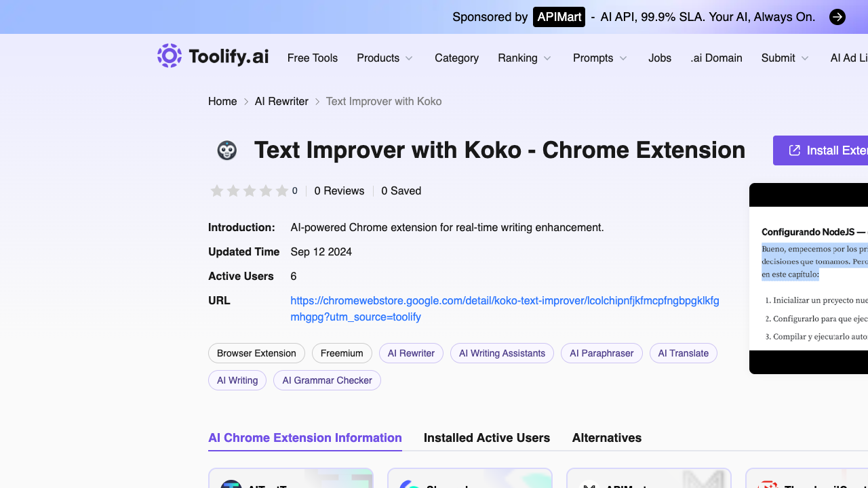This screenshot has width=868, height=488.
Task: Open the Jobs page
Action: 660,58
